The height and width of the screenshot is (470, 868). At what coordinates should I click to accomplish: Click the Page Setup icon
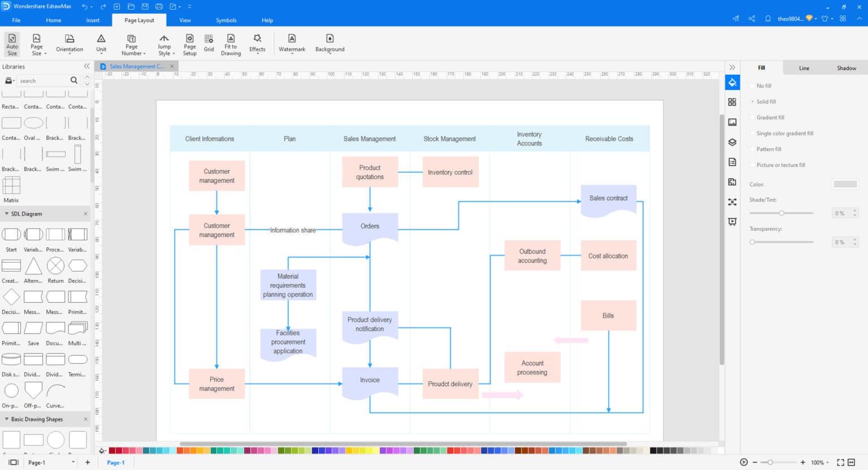pos(189,44)
